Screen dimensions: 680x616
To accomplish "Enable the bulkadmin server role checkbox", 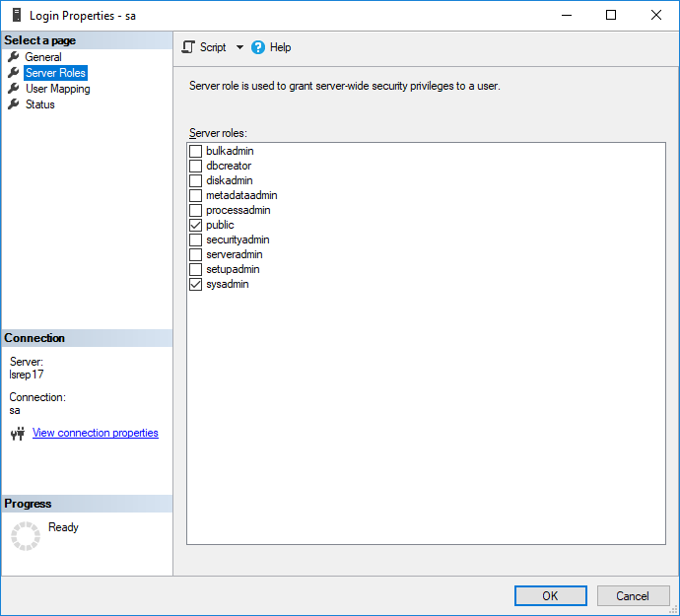I will [195, 151].
